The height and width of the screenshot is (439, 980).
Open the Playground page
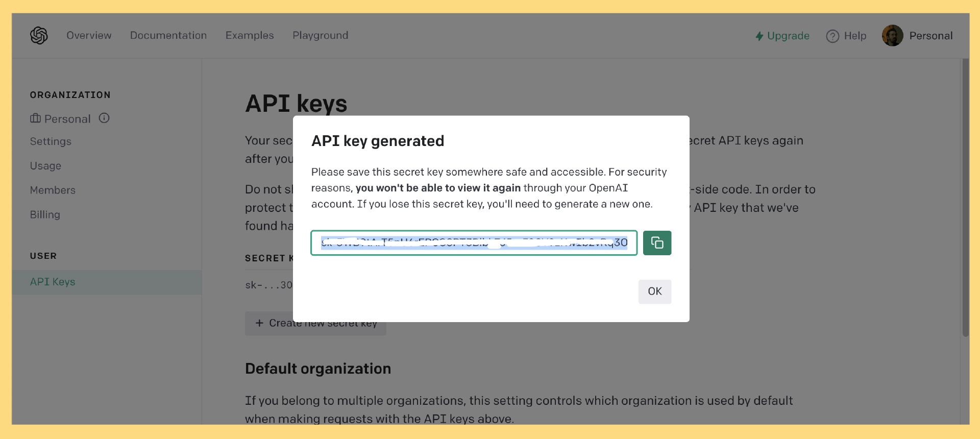tap(320, 36)
